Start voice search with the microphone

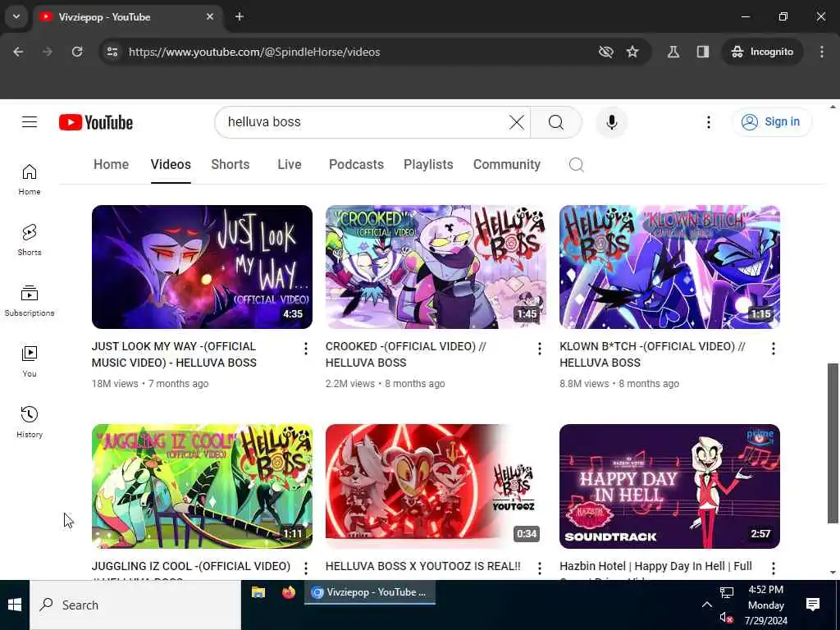[611, 122]
